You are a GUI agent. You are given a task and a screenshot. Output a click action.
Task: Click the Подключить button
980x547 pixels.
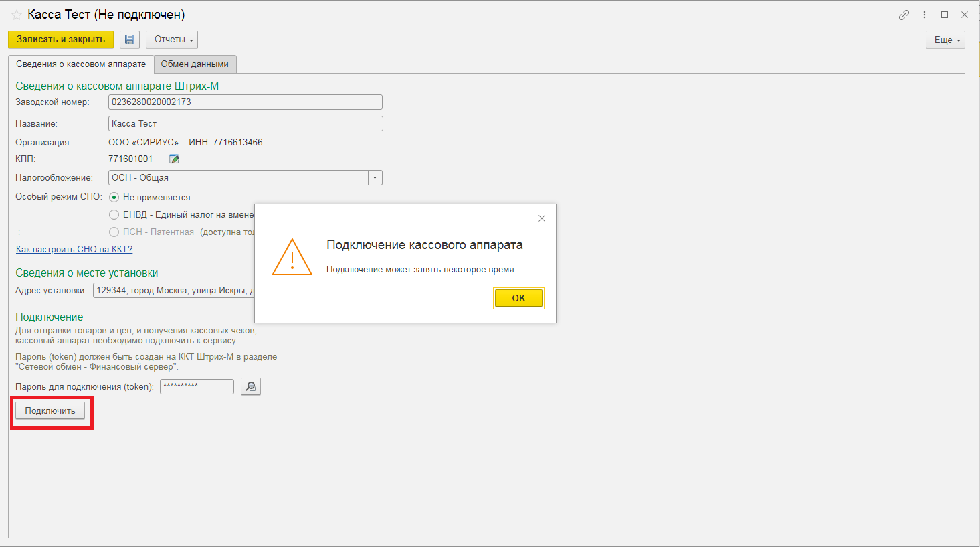(x=50, y=410)
